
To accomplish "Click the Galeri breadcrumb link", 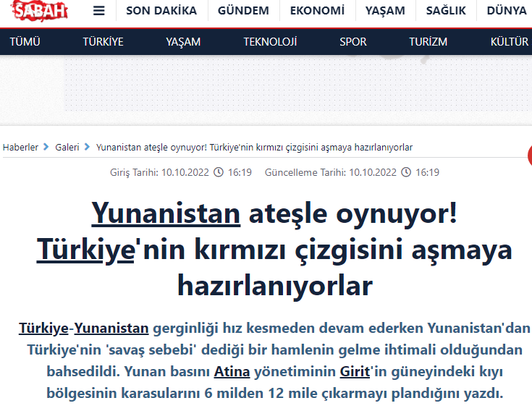I will pos(67,147).
